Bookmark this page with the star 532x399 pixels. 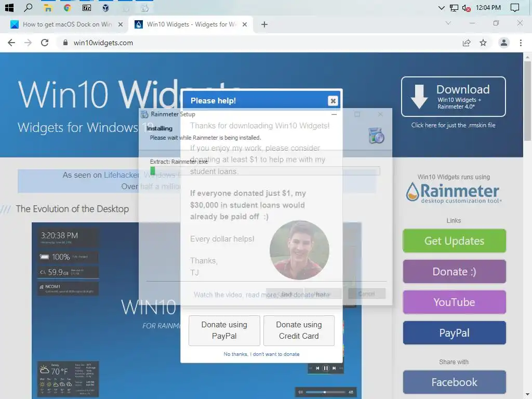[x=483, y=43]
